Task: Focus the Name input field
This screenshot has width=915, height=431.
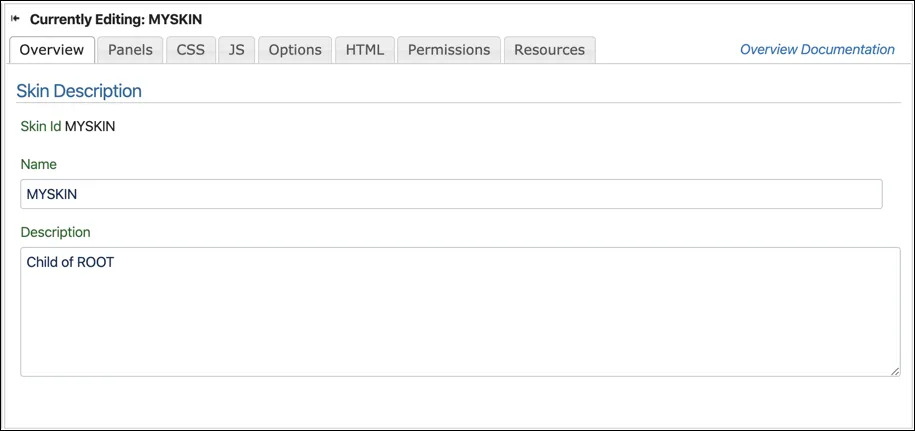Action: (451, 194)
